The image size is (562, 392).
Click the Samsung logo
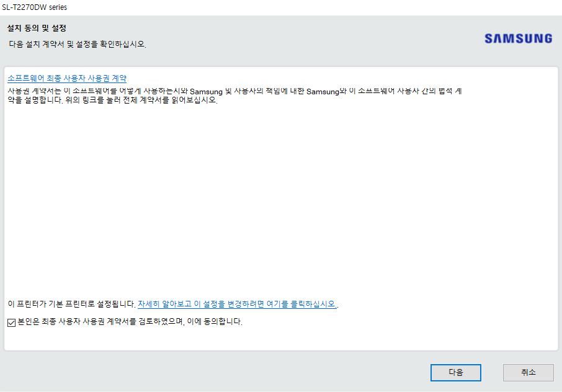(519, 38)
